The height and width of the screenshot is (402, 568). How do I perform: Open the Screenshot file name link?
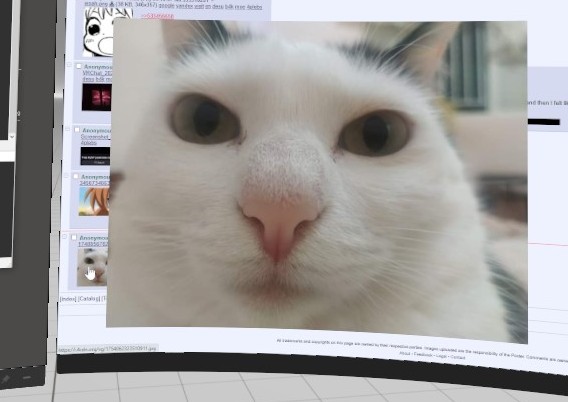(95, 137)
